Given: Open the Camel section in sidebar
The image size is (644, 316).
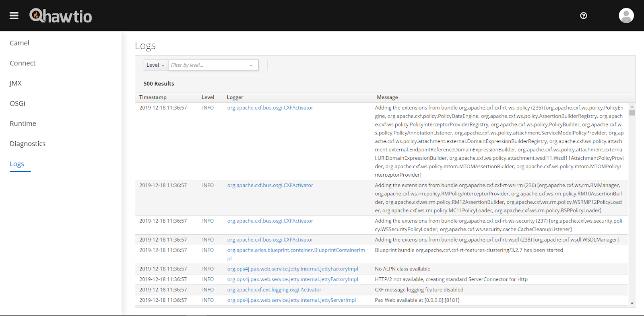Looking at the screenshot, I should 20,43.
